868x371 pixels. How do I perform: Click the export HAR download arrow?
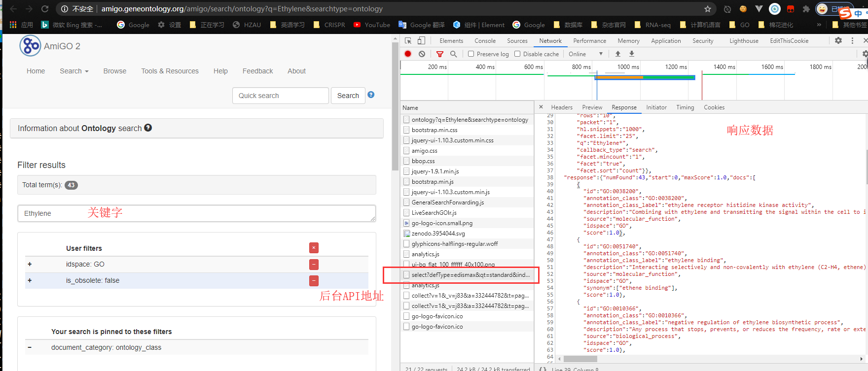632,54
